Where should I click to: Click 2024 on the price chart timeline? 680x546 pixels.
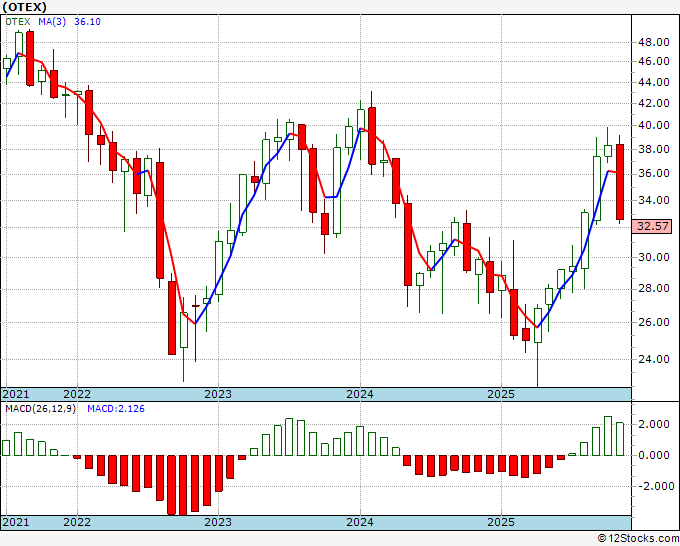click(360, 394)
